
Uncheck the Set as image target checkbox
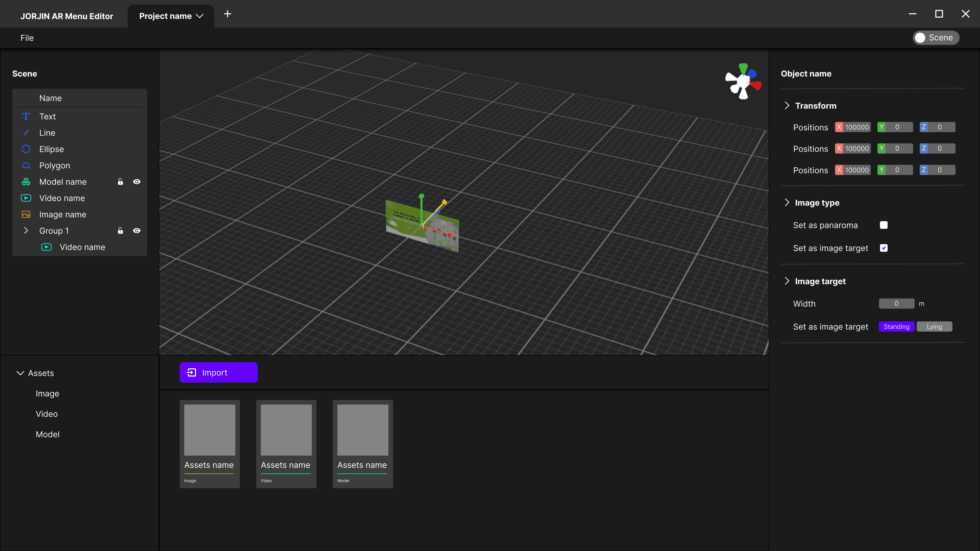[883, 248]
